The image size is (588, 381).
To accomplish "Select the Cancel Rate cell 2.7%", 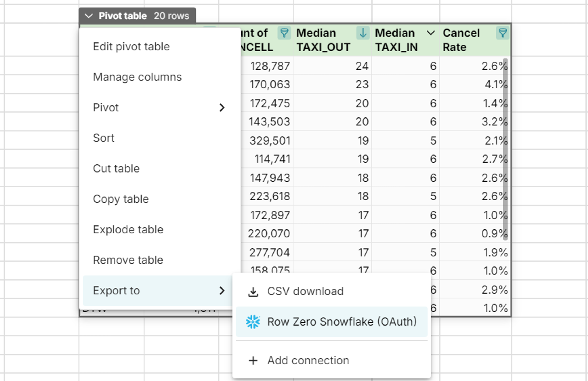I will pyautogui.click(x=475, y=159).
